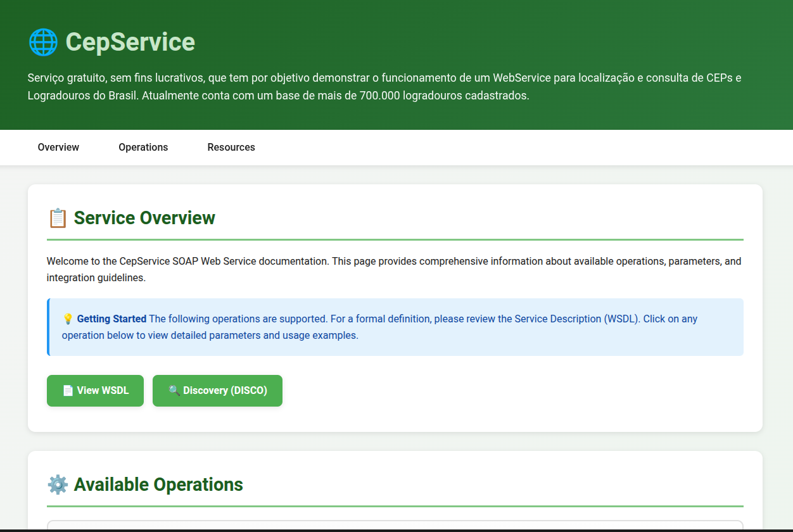The width and height of the screenshot is (793, 532).
Task: Click the lightbulb icon in Getting Started box
Action: [68, 319]
